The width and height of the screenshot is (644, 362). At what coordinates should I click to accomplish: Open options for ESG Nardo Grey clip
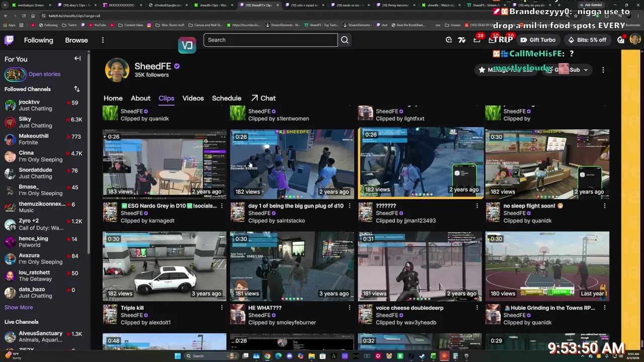click(x=222, y=206)
